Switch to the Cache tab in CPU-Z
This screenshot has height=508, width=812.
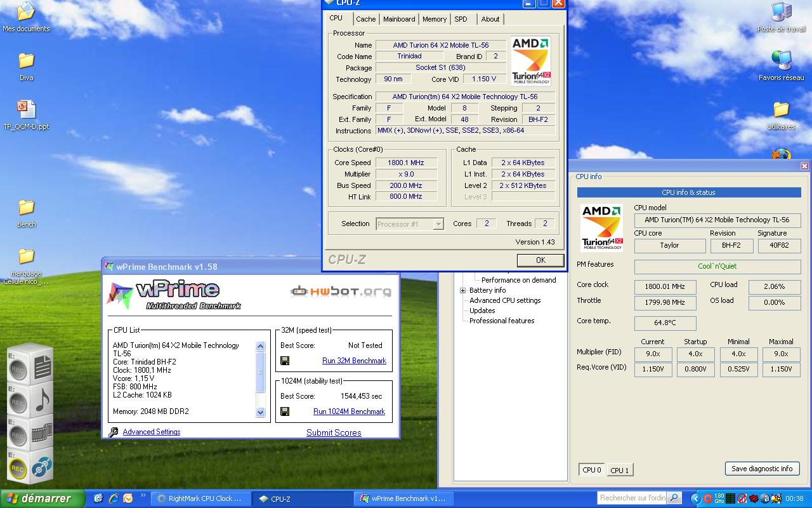pos(365,19)
